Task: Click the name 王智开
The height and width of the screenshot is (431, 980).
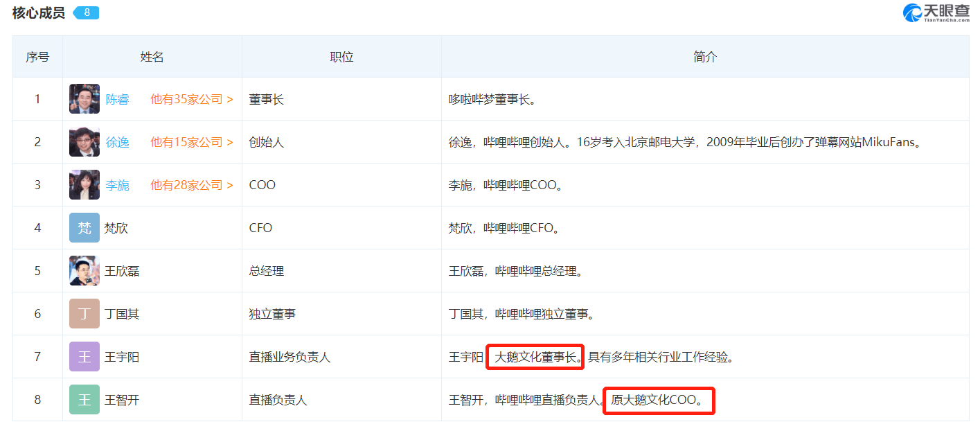Action: [122, 400]
